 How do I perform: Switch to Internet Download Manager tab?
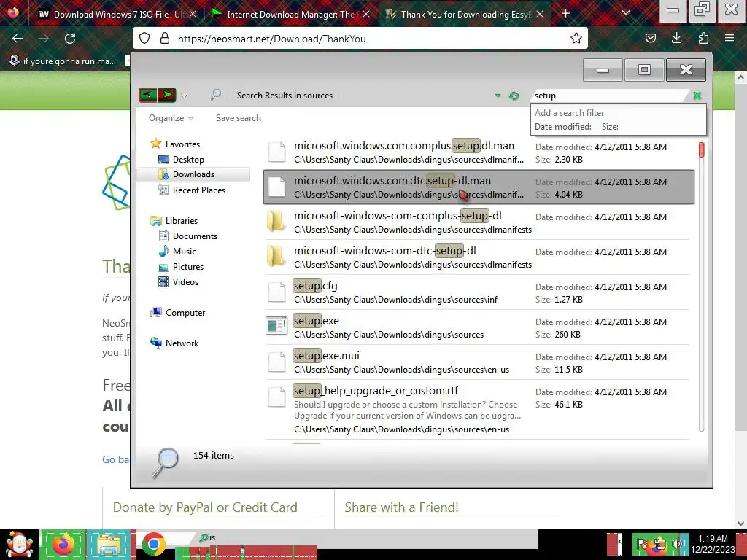click(x=289, y=15)
